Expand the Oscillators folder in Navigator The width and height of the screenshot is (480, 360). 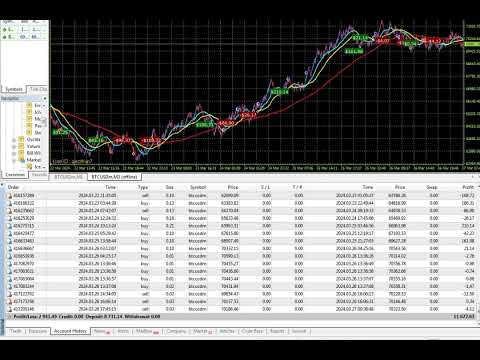pyautogui.click(x=14, y=140)
